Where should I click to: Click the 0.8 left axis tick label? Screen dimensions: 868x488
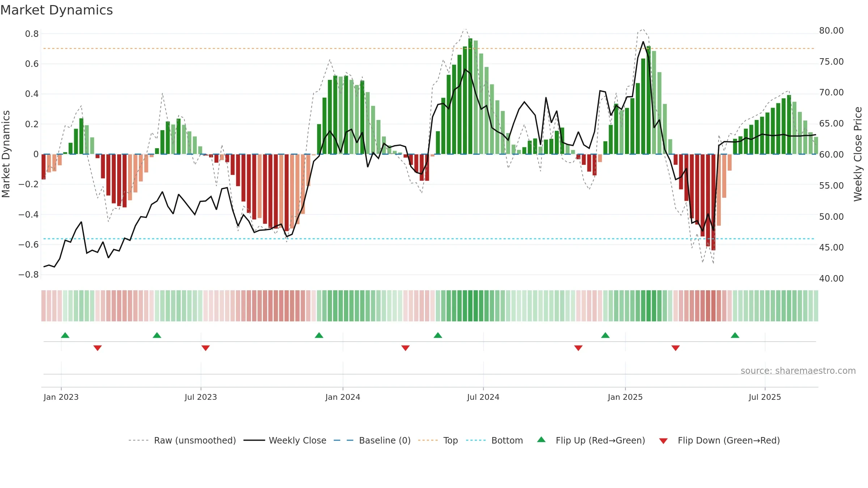click(x=32, y=34)
